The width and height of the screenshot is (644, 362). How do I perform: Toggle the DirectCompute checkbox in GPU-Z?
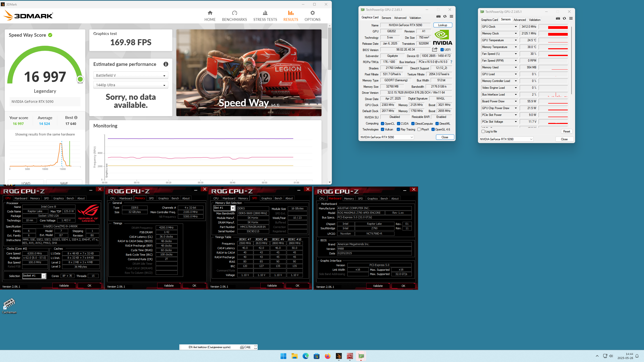413,124
